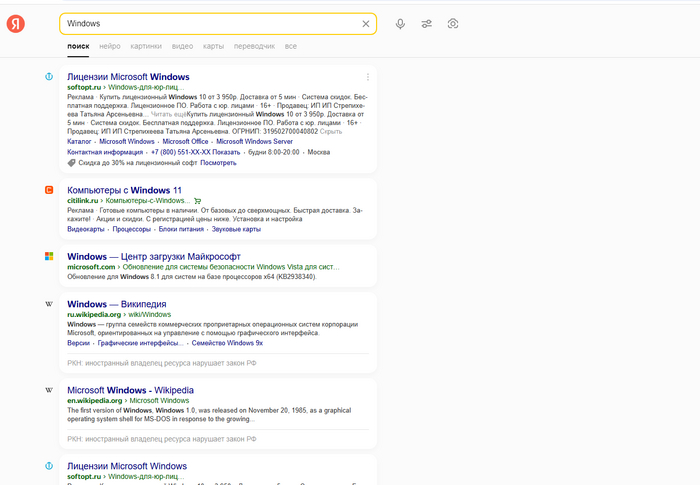
Task: Open the three-dot menu of first ad result
Action: (x=367, y=77)
